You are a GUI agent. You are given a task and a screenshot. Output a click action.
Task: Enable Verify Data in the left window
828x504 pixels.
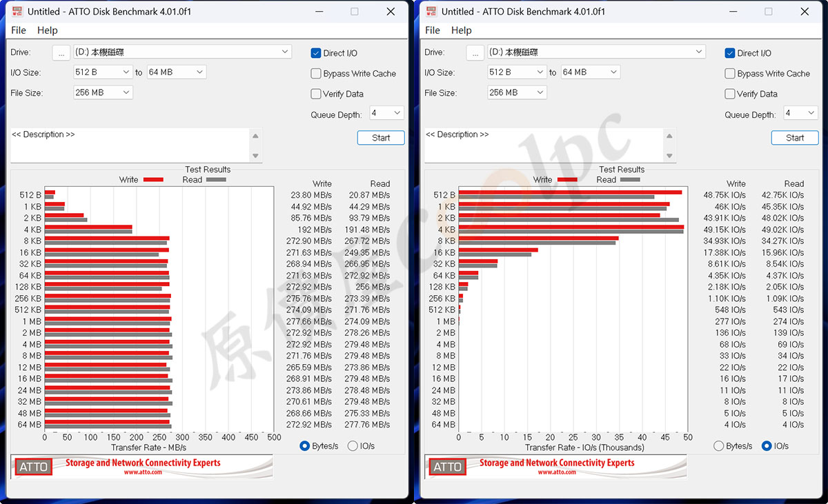[316, 94]
